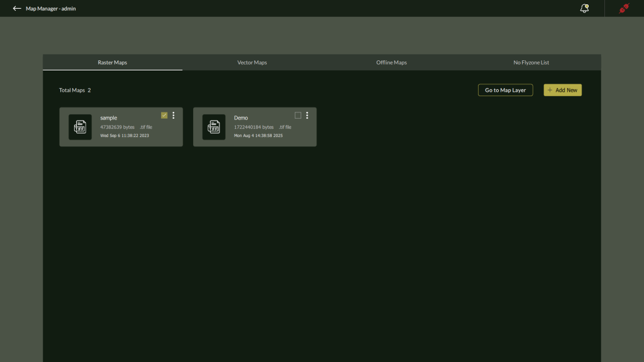644x362 pixels.
Task: Open the three-dot menu on Demo card
Action: 307,116
